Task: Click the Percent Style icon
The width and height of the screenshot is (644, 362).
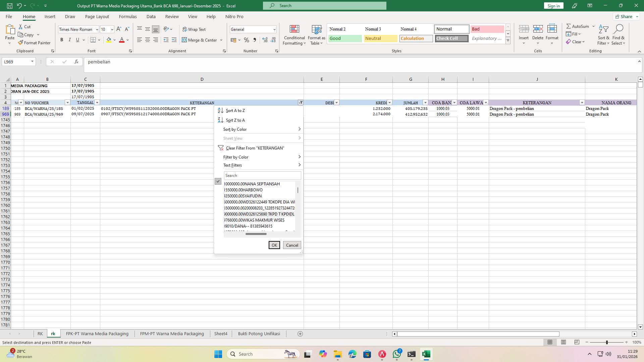Action: coord(247,40)
